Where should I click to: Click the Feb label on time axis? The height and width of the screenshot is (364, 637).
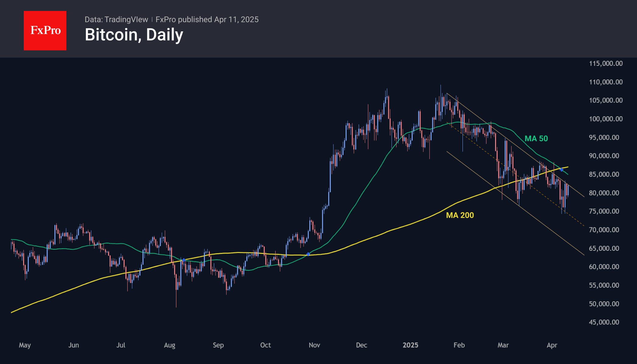[x=459, y=345]
